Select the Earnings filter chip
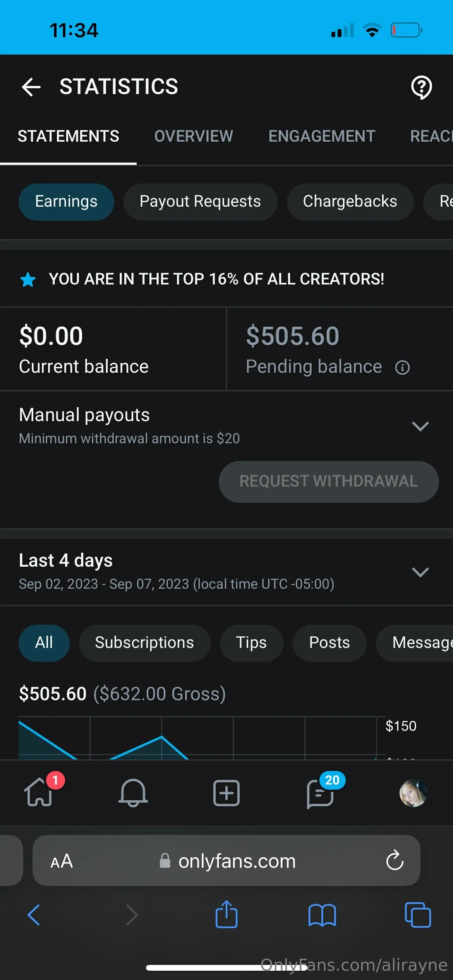Image resolution: width=453 pixels, height=980 pixels. tap(66, 202)
